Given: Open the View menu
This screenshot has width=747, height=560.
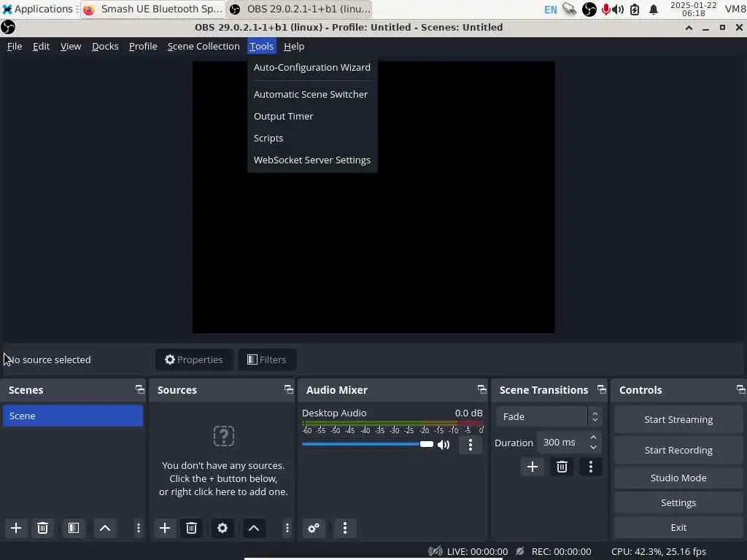Looking at the screenshot, I should 71,46.
